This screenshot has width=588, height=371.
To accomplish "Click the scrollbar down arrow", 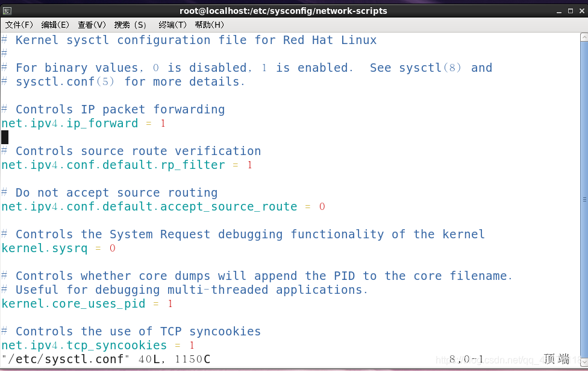I will pos(584,363).
